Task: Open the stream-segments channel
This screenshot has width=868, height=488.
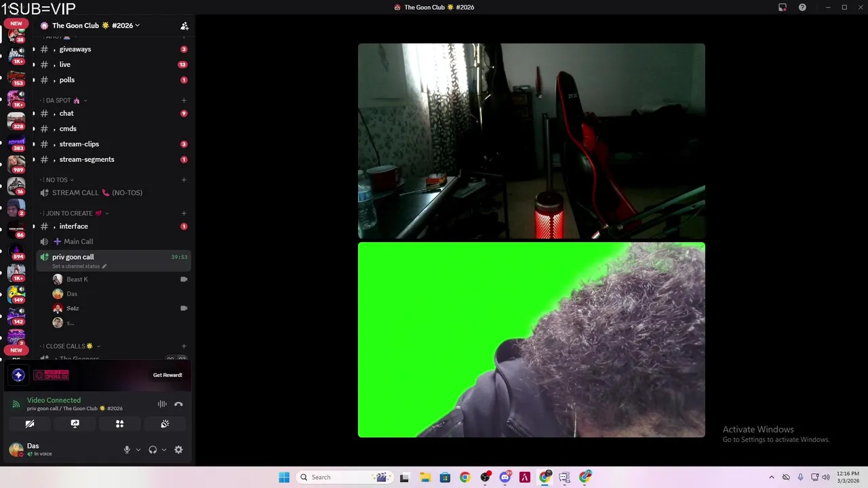Action: (113, 159)
